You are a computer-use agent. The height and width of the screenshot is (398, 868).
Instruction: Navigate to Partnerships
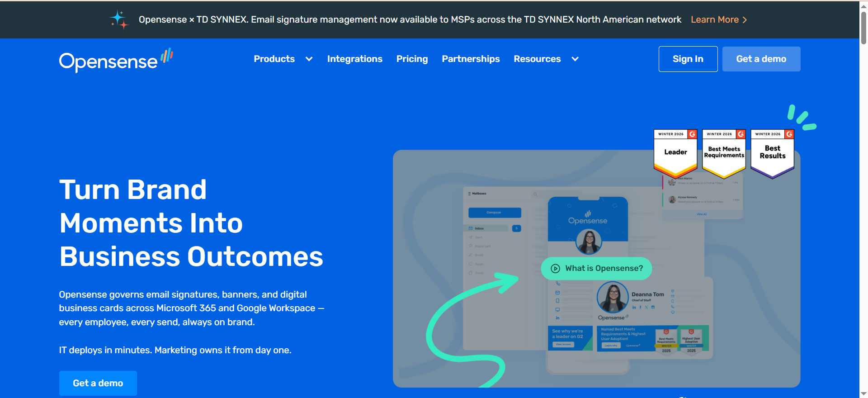coord(471,59)
